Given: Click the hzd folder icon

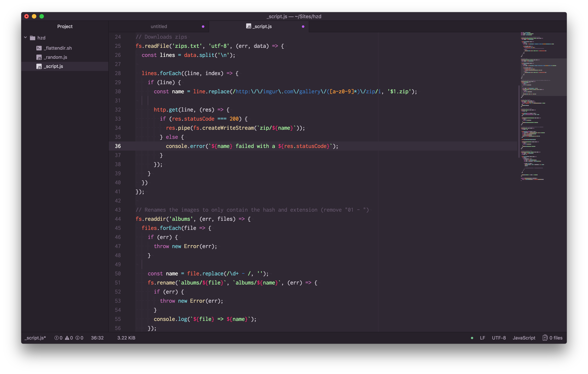Looking at the screenshot, I should pyautogui.click(x=32, y=38).
